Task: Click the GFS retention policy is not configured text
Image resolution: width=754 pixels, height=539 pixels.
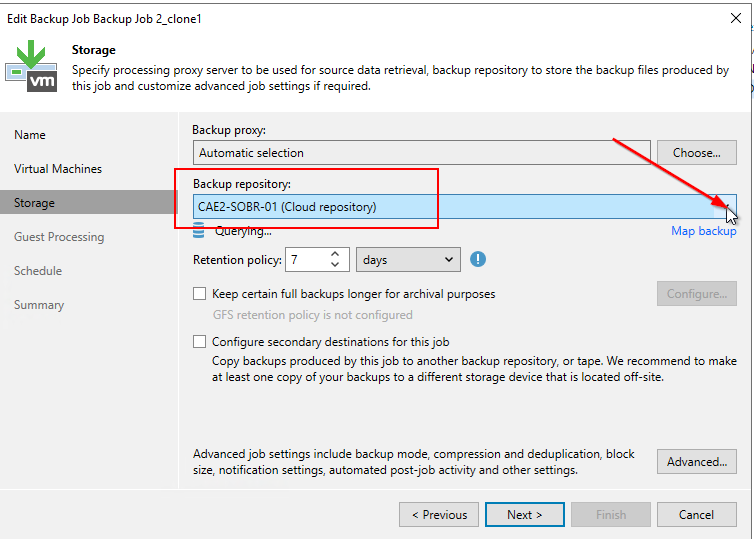Action: click(313, 315)
